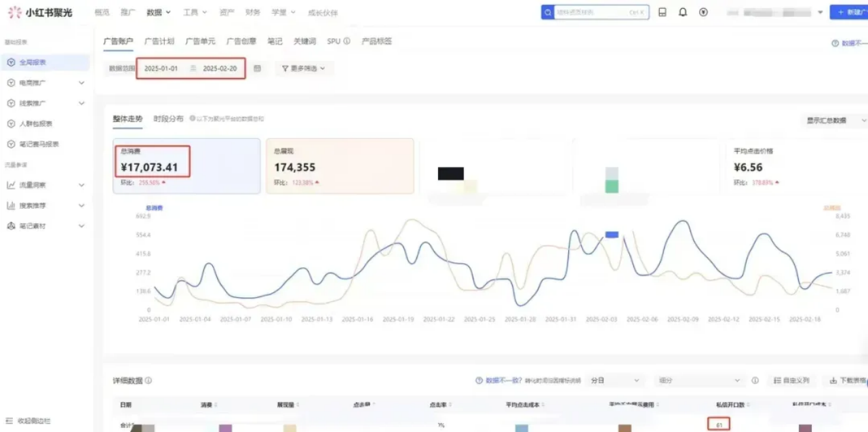The image size is (868, 432).
Task: Click the 下载表格 button
Action: [x=846, y=380]
